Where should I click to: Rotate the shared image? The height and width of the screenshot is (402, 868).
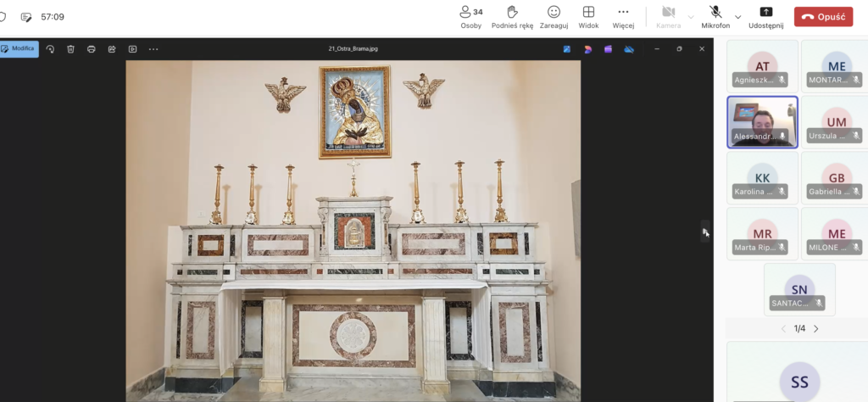click(50, 49)
